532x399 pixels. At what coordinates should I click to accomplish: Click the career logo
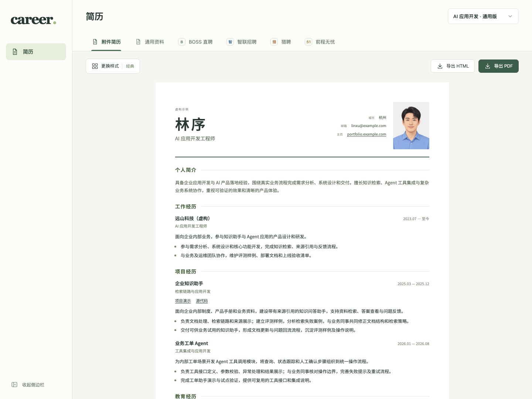[x=33, y=20]
